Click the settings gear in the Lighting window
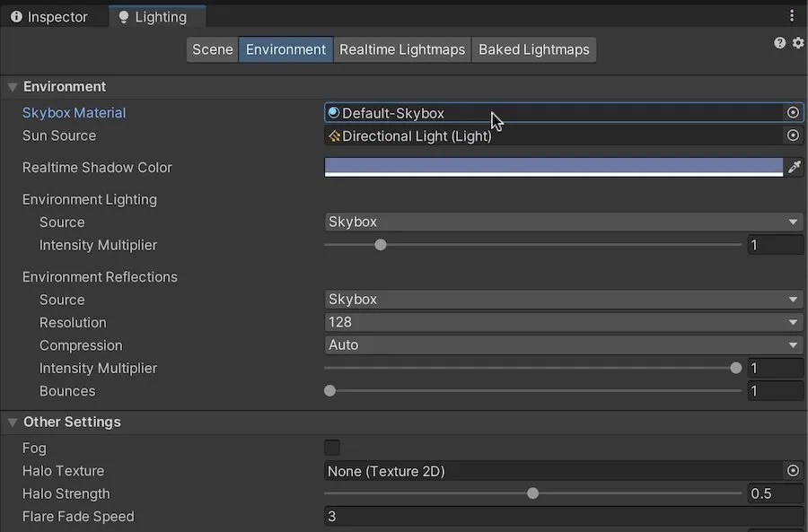Image resolution: width=808 pixels, height=532 pixels. [x=798, y=42]
